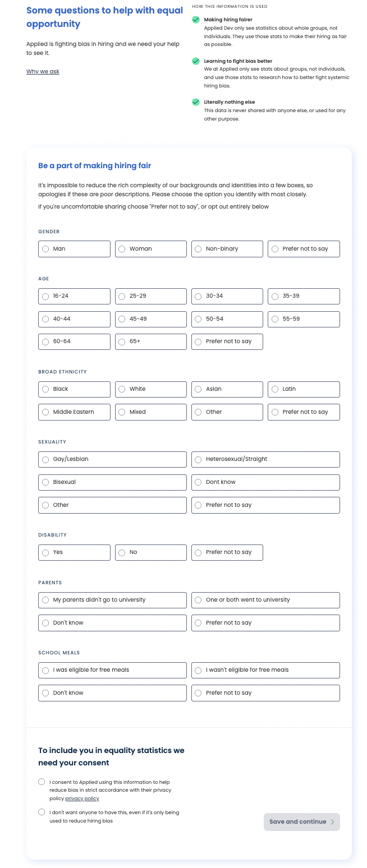The image size is (367, 868).
Task: Select the 25-29 age range
Action: (x=122, y=296)
